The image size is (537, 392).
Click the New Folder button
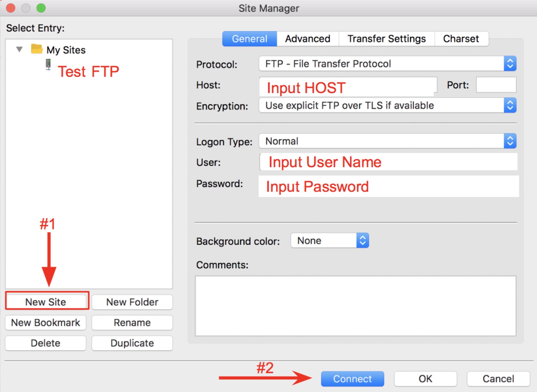132,302
